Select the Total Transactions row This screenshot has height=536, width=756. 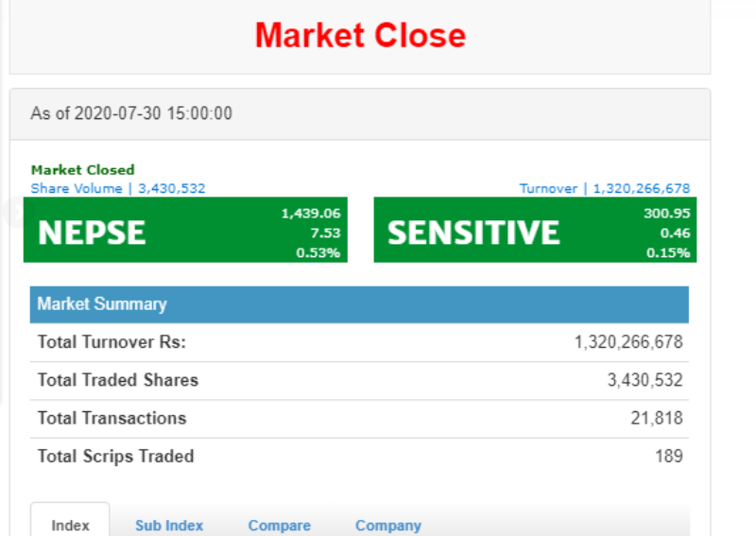pos(359,418)
